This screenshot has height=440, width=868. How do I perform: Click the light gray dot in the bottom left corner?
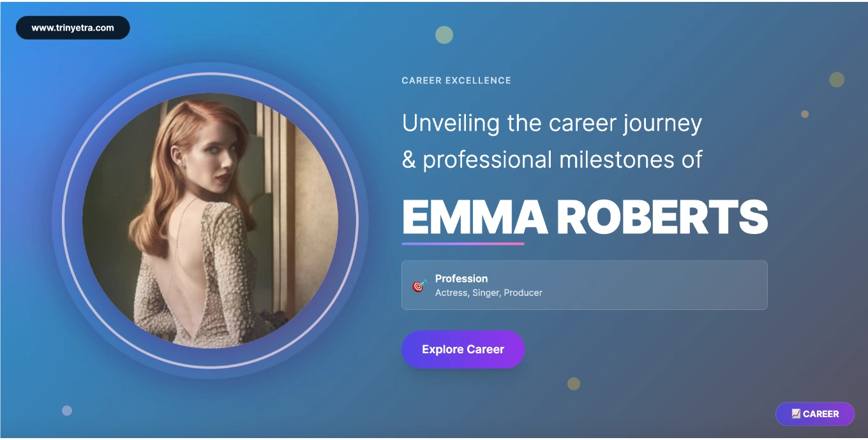[66, 411]
